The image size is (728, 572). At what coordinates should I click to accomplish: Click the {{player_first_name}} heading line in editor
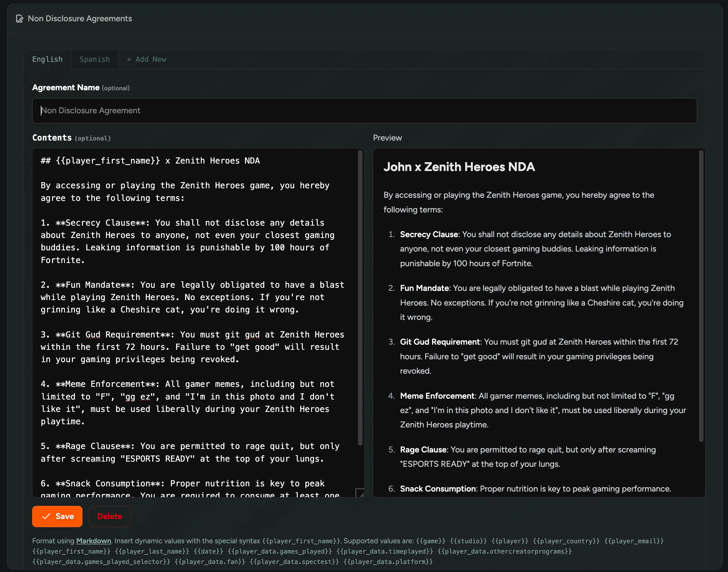150,161
